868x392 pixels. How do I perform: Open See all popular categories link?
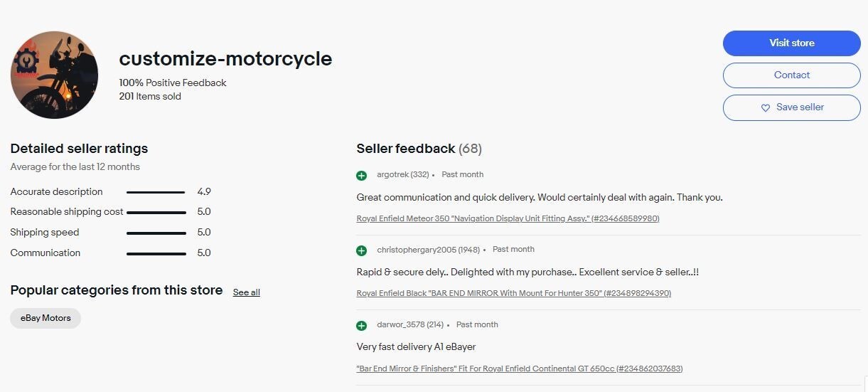(247, 292)
